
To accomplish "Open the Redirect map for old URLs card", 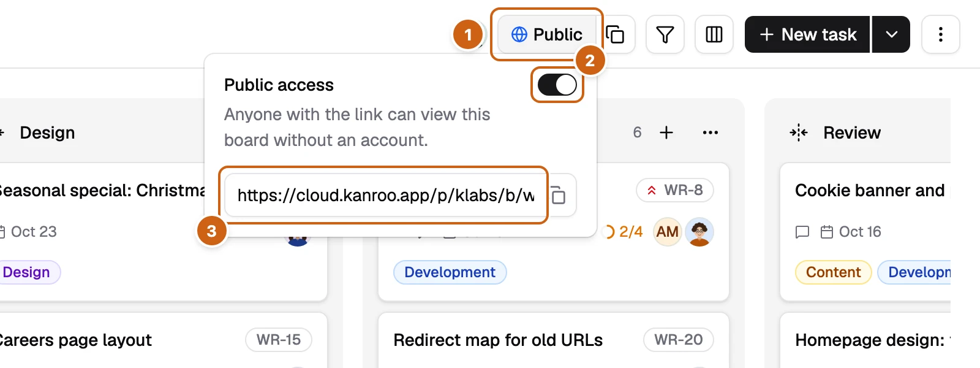I will pos(498,340).
